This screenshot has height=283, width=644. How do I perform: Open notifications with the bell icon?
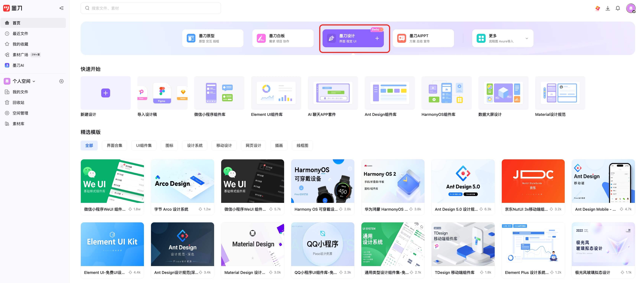point(617,8)
